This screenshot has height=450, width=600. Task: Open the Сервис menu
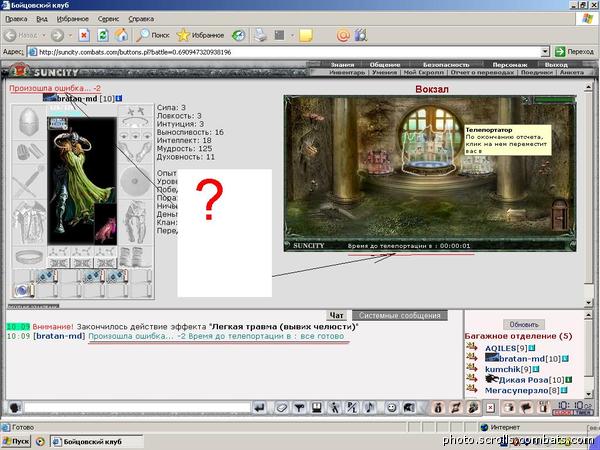point(108,19)
